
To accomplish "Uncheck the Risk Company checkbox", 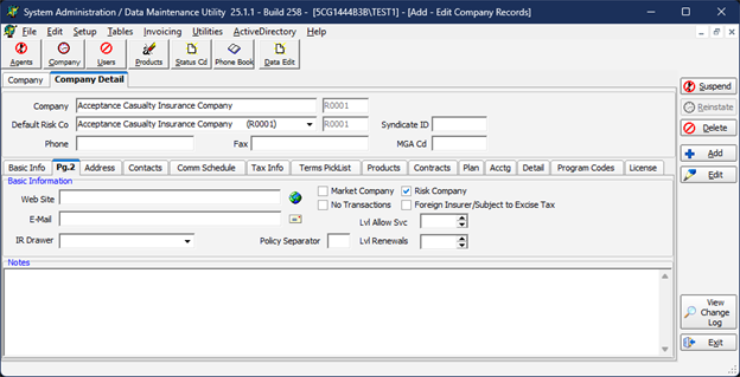I will tap(406, 191).
